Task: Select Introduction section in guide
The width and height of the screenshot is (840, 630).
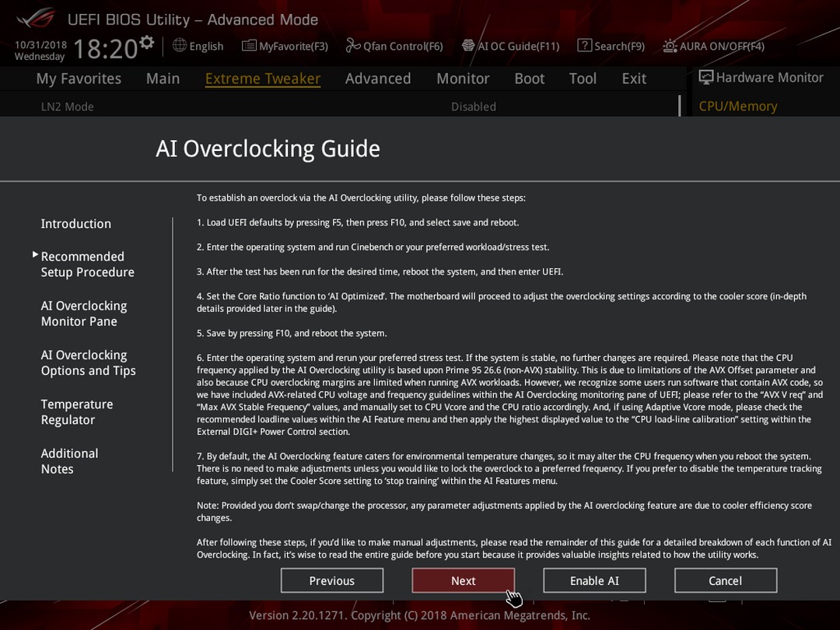Action: click(x=76, y=224)
